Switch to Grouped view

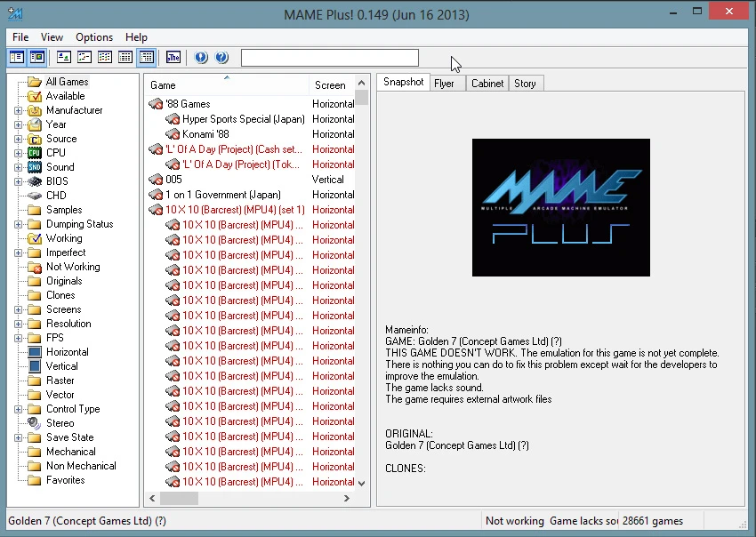click(x=146, y=58)
